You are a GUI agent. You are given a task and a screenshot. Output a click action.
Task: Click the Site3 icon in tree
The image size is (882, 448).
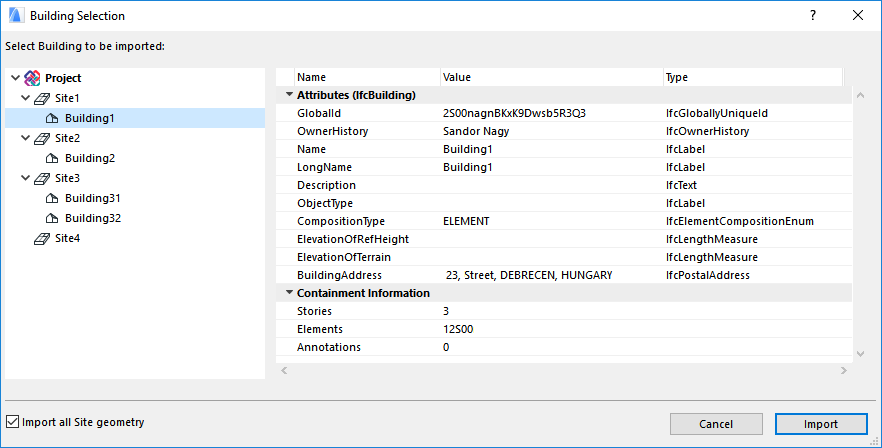click(43, 178)
